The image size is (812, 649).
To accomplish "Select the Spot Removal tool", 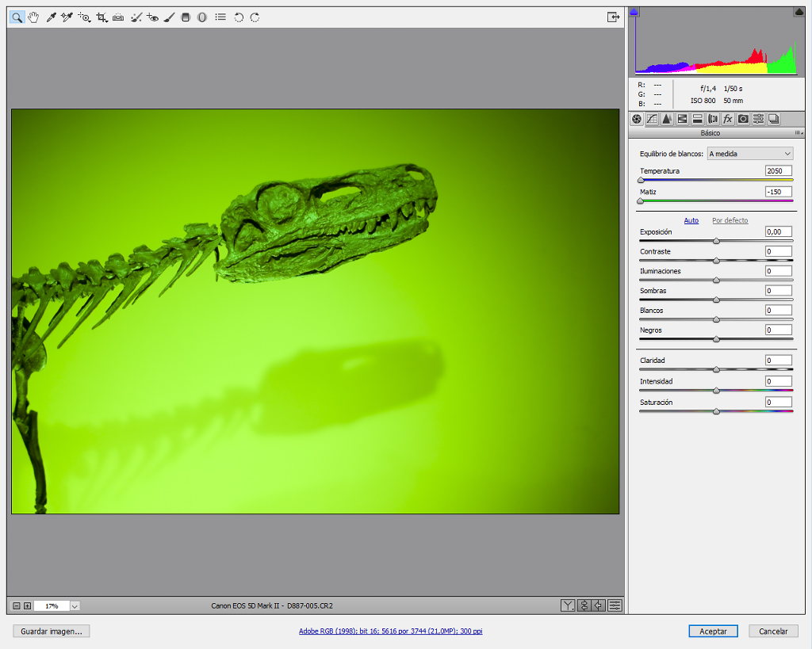I will [x=136, y=17].
